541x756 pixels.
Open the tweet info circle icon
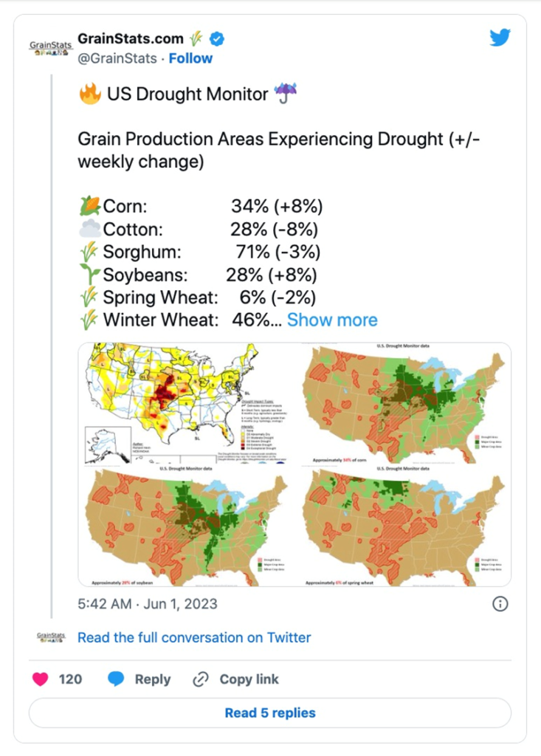point(500,604)
